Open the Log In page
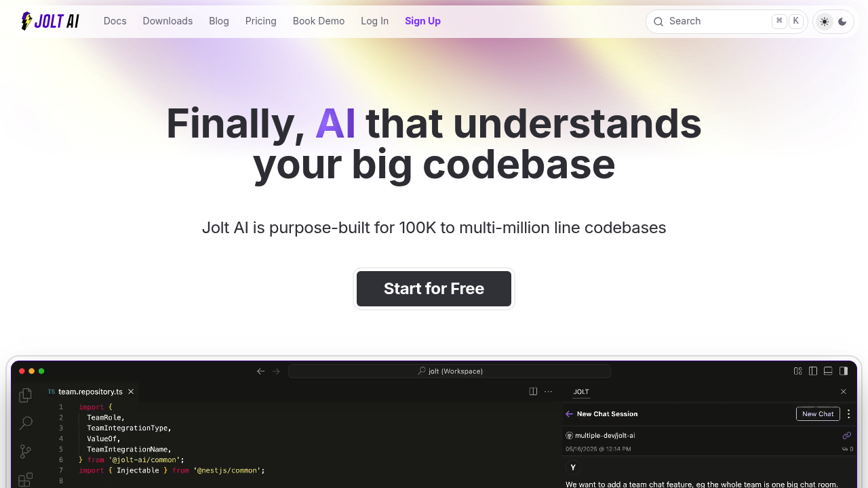 pos(374,21)
